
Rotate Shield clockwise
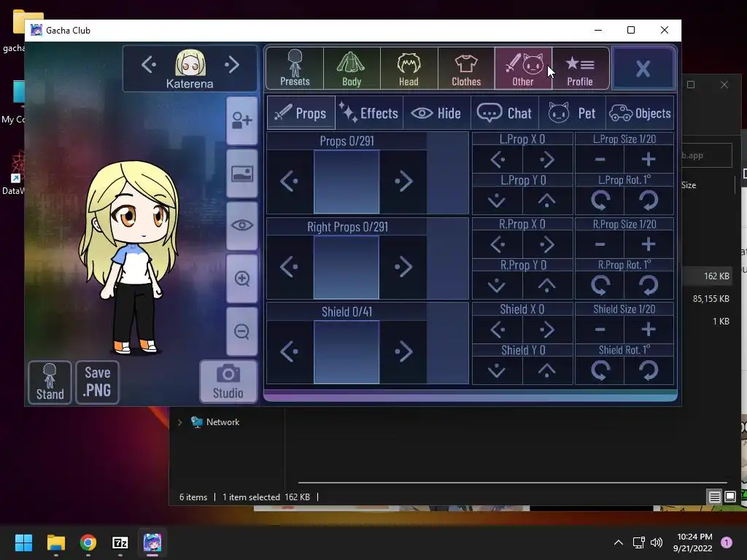[649, 370]
